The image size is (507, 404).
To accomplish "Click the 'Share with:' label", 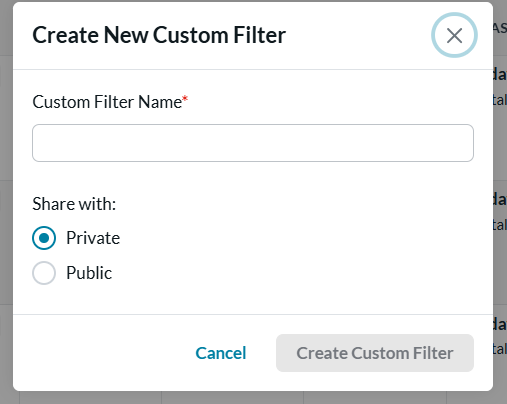I will tap(74, 204).
